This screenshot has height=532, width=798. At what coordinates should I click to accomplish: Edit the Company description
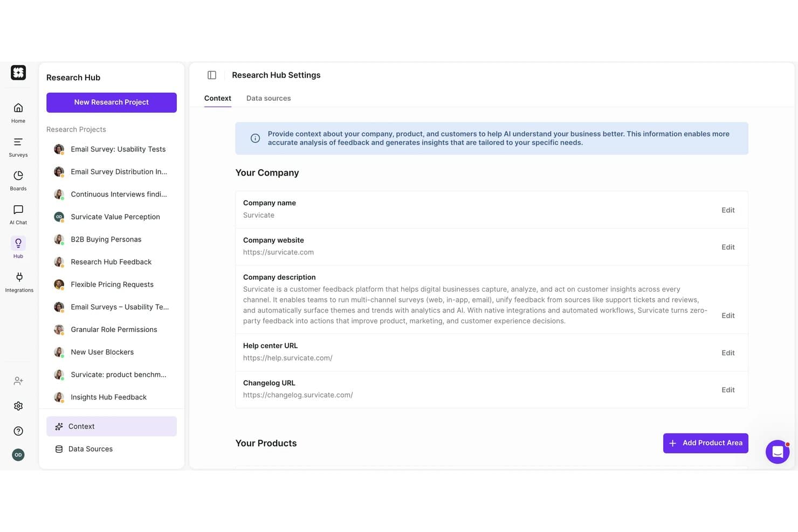[728, 316]
